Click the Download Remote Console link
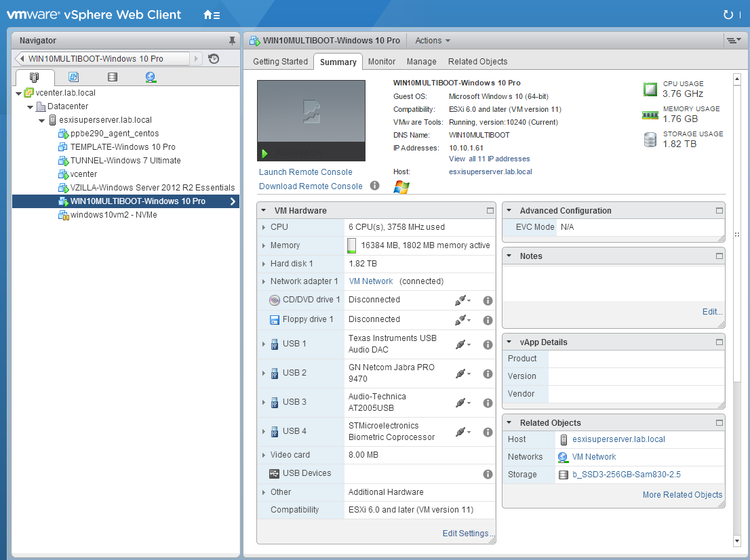The image size is (750, 560). click(x=311, y=186)
